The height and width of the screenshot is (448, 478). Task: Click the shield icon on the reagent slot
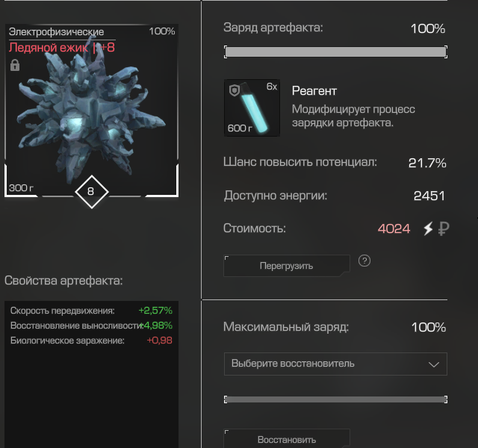pyautogui.click(x=234, y=90)
